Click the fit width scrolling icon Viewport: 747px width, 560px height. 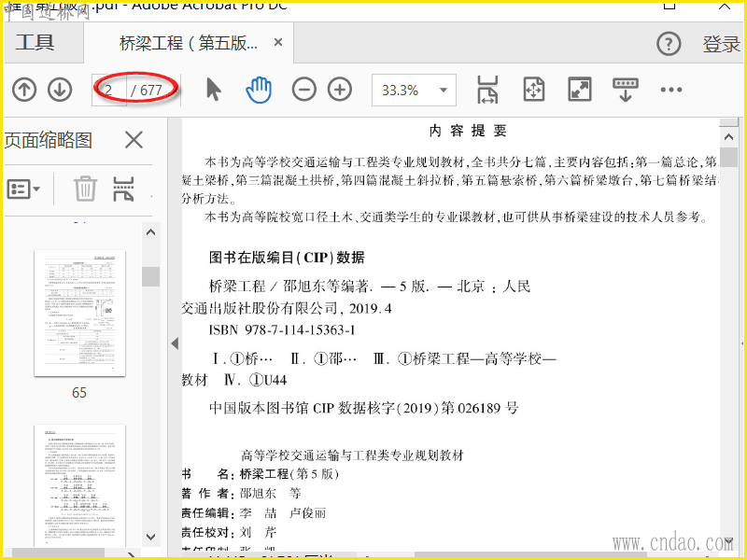point(487,90)
